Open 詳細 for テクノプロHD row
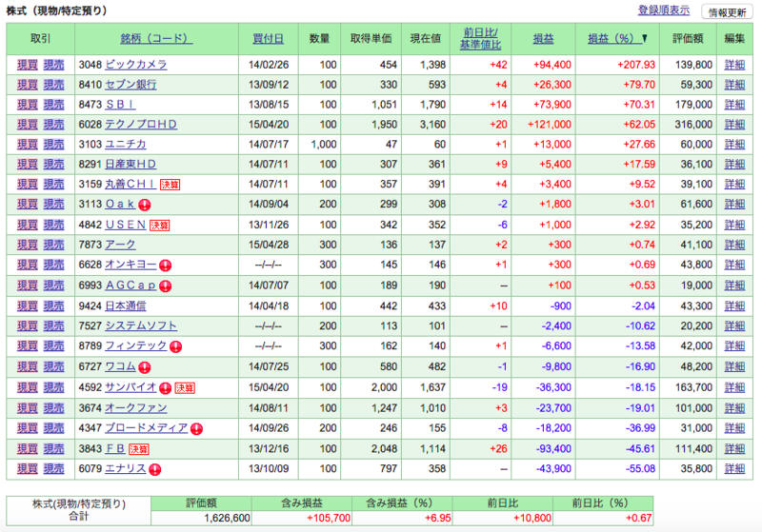 (x=734, y=125)
